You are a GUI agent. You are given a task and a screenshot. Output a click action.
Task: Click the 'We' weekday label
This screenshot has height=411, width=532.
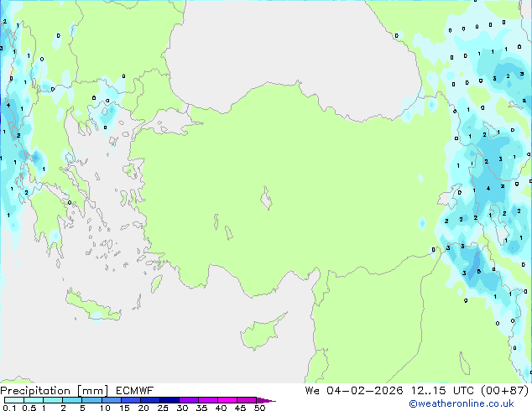312,391
